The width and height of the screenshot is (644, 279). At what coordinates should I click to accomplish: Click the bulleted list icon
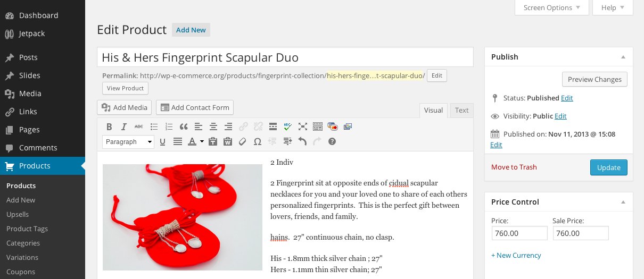pos(154,126)
